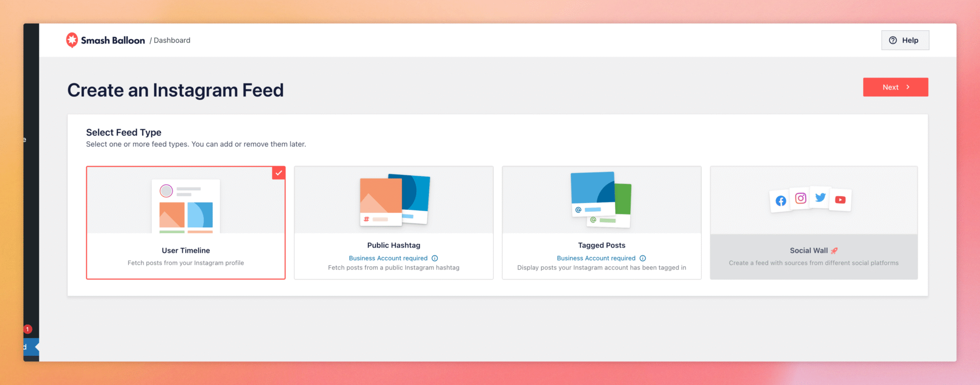Select the Public Hashtag feed type card

click(393, 223)
